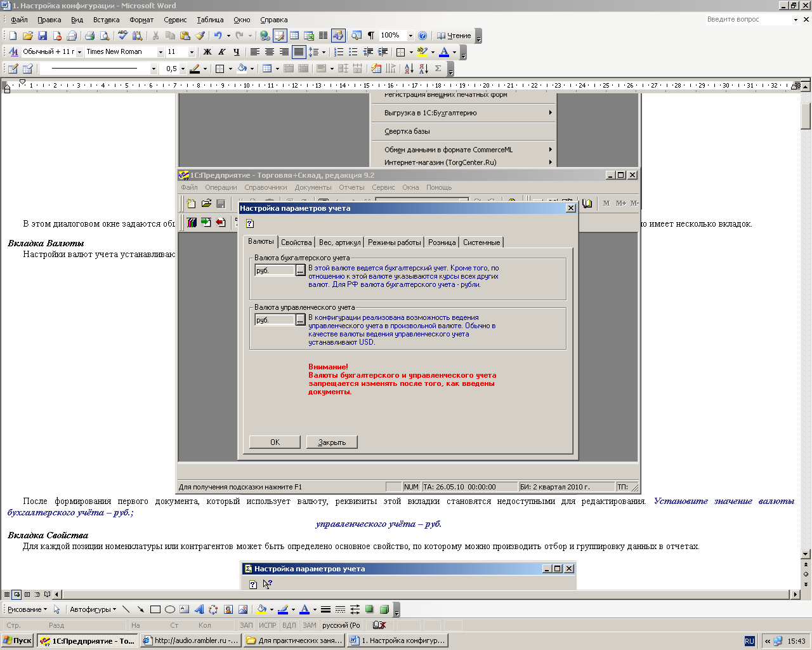Click the 3-D style icon in drawing toolbar
The image size is (812, 650).
tap(384, 609)
